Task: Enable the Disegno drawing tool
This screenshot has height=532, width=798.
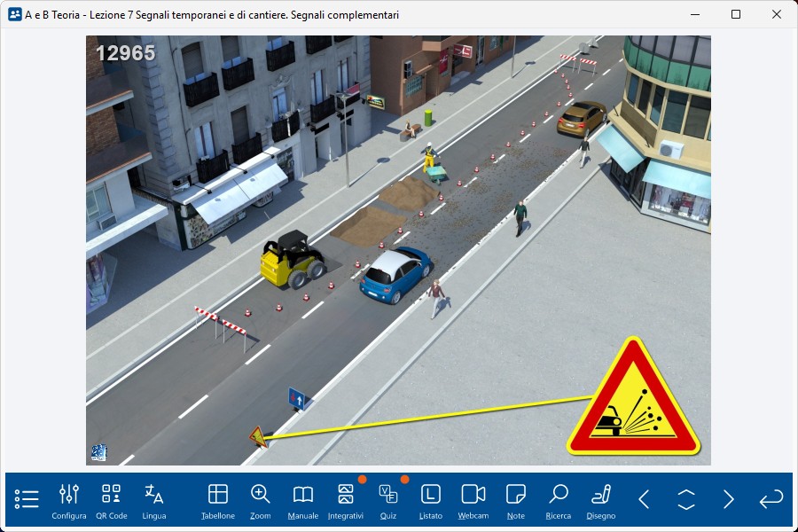Action: [601, 500]
